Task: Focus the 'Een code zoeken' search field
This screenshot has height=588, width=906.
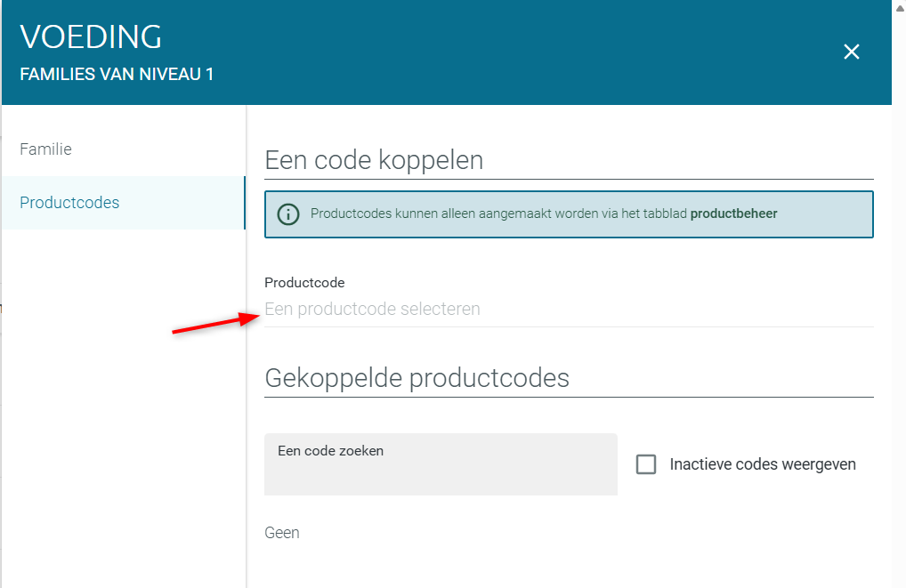Action: tap(441, 464)
